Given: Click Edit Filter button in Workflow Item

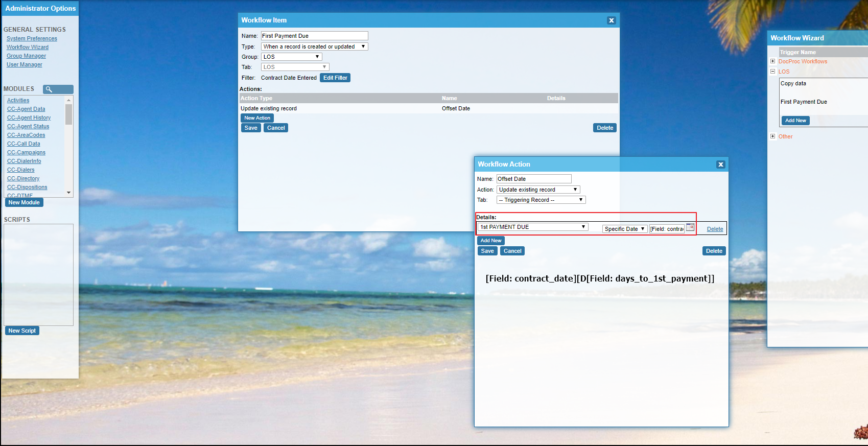Looking at the screenshot, I should point(335,78).
